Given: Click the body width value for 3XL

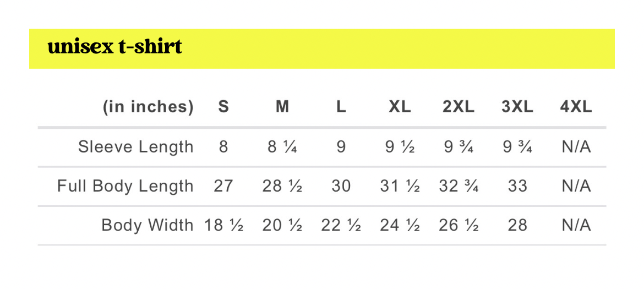Looking at the screenshot, I should click(517, 225).
